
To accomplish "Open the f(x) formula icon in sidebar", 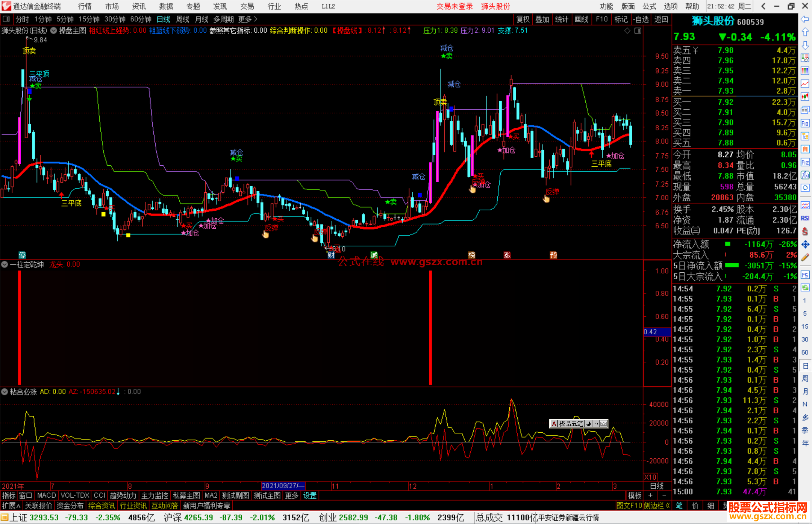I will click(805, 175).
